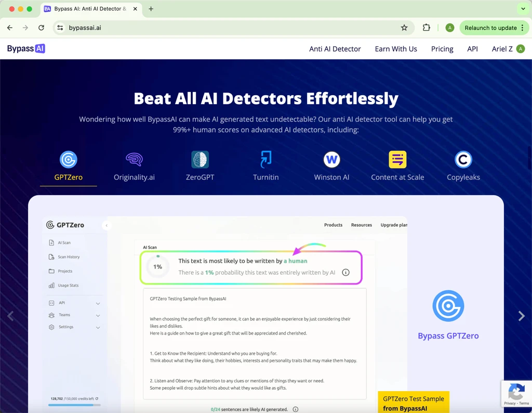
Task: Select the GPTZero detector icon
Action: [x=69, y=159]
